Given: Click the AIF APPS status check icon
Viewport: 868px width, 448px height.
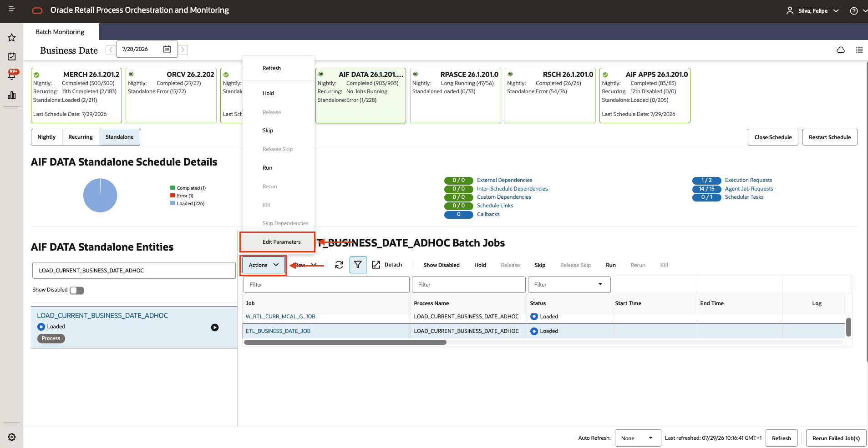Looking at the screenshot, I should (605, 75).
